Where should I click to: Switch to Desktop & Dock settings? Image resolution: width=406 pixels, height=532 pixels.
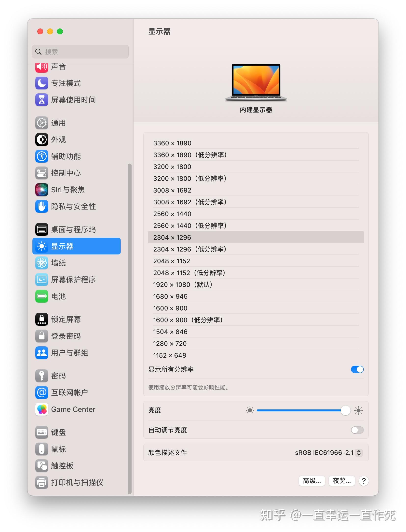click(x=41, y=229)
